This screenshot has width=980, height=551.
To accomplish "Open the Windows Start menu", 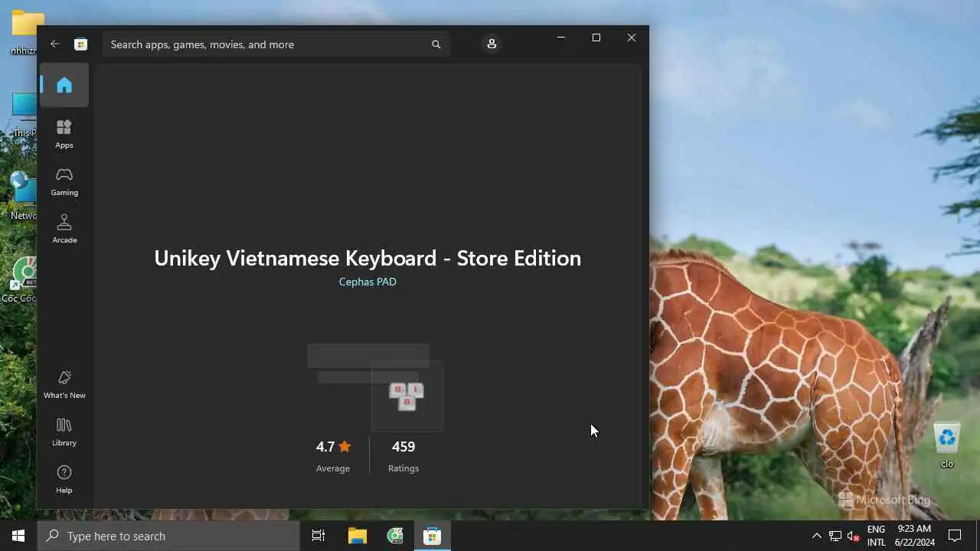I will (x=18, y=536).
